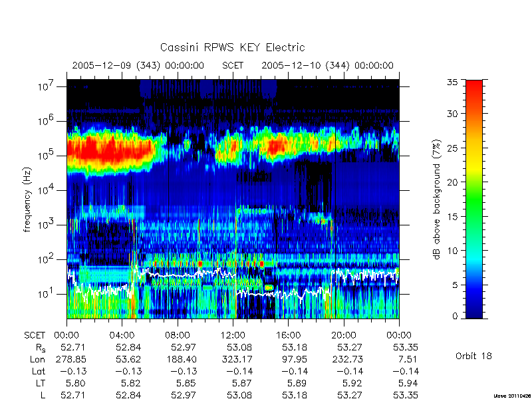Click the LT value '5.87'

pyautogui.click(x=241, y=384)
